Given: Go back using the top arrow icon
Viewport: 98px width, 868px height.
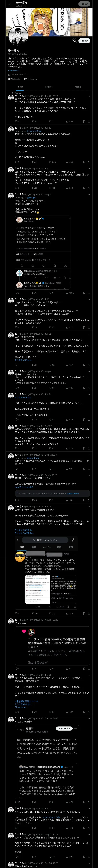Looking at the screenshot, I should [x=9, y=4].
